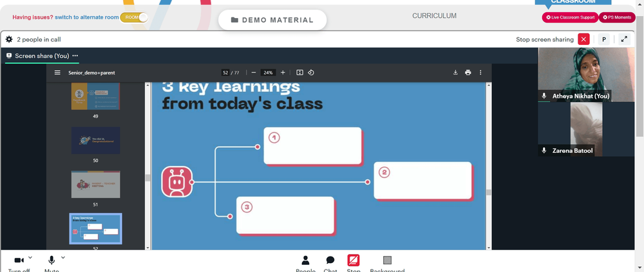The width and height of the screenshot is (644, 272).
Task: Select page 50 thumbnail
Action: (96, 140)
